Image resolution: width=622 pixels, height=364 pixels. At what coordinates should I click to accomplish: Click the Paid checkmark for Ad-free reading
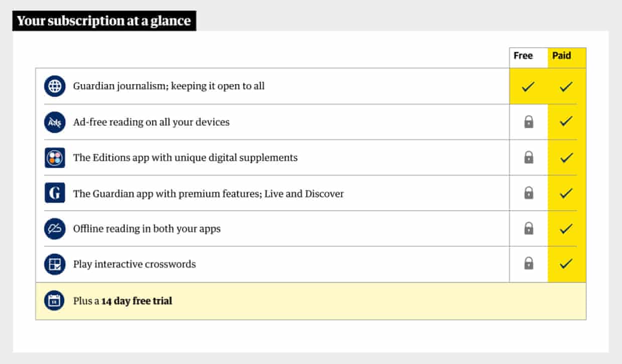click(566, 122)
